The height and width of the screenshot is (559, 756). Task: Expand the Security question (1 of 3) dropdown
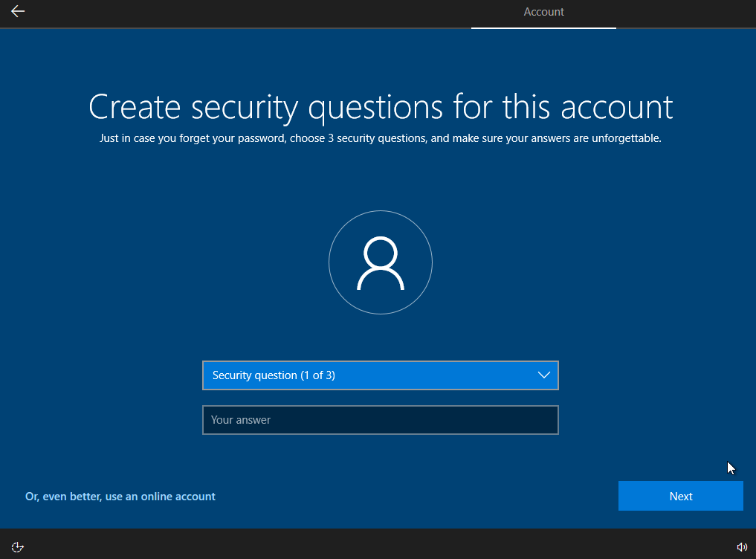point(380,375)
